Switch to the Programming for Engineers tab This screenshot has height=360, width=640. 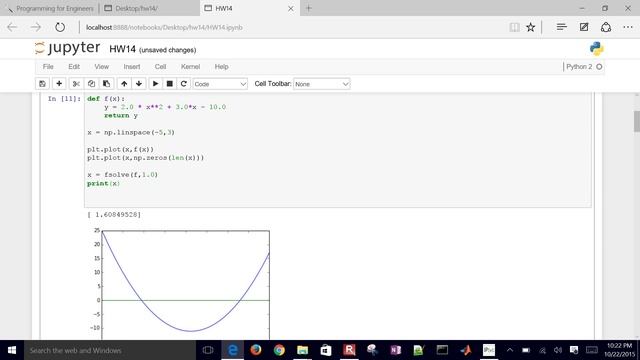pyautogui.click(x=51, y=8)
